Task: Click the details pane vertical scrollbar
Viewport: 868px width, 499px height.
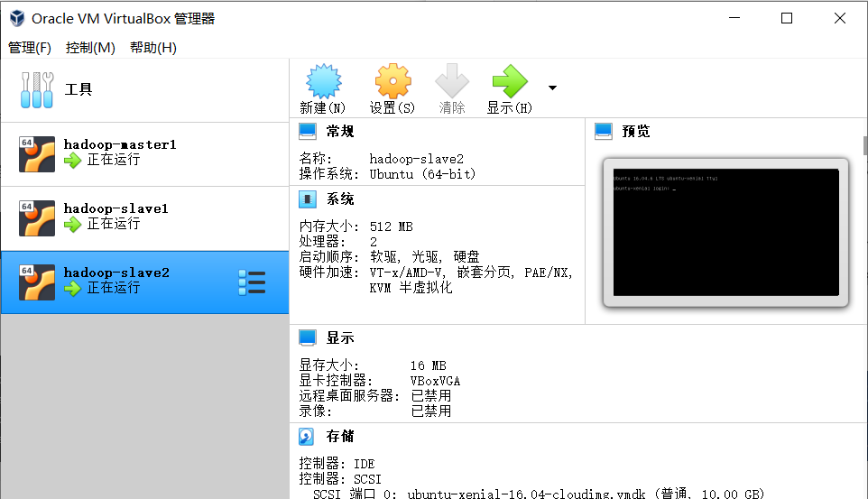Action: (865, 145)
